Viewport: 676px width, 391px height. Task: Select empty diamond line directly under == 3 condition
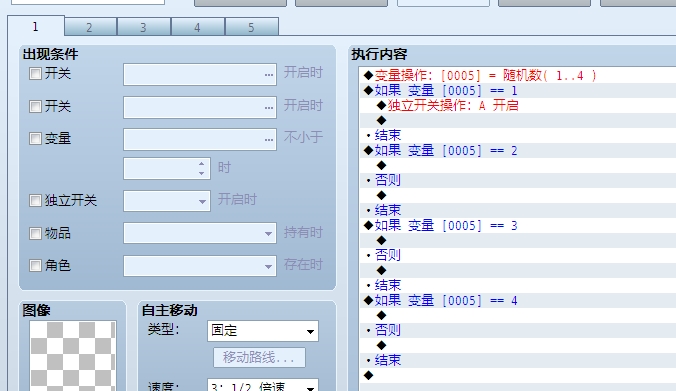(517, 240)
